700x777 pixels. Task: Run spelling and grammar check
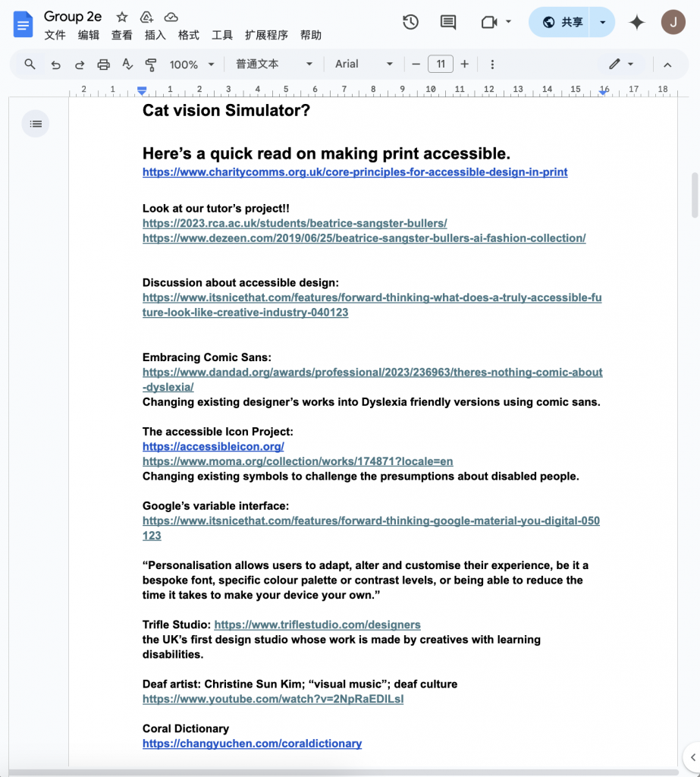(127, 64)
